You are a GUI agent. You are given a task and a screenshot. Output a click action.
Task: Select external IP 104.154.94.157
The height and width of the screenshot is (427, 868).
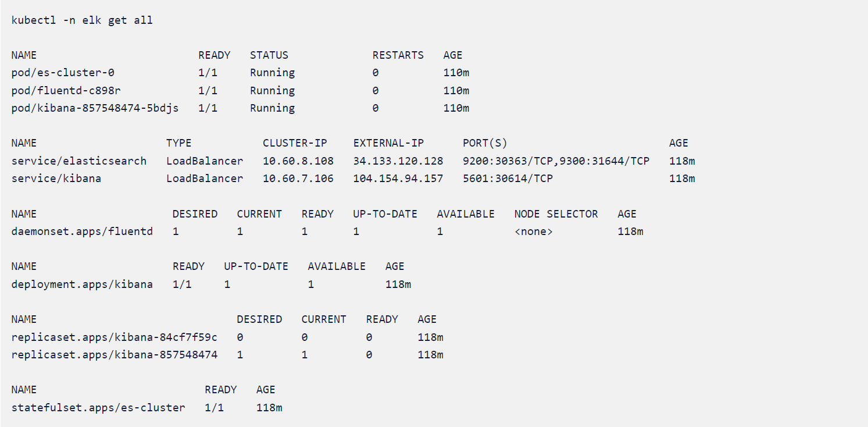click(x=398, y=179)
